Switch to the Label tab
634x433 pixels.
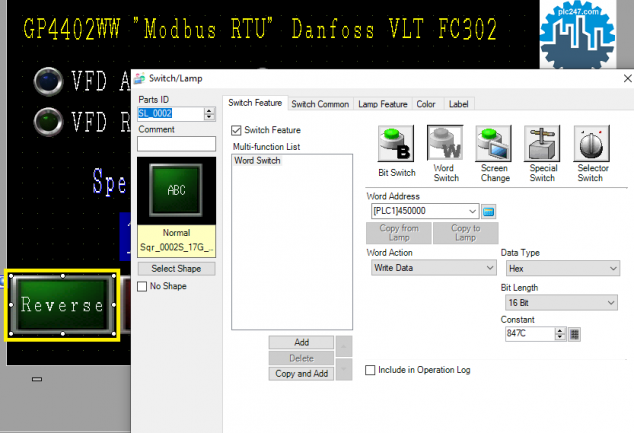(459, 104)
